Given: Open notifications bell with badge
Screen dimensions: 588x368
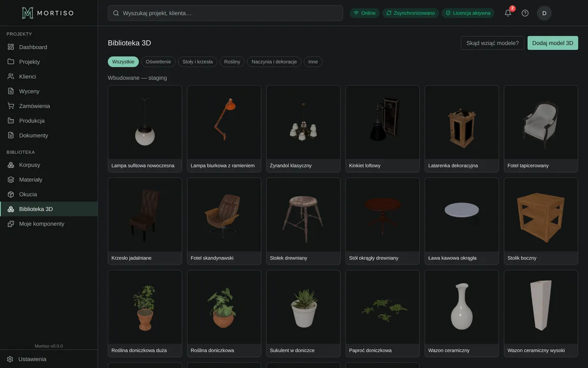Looking at the screenshot, I should [508, 13].
